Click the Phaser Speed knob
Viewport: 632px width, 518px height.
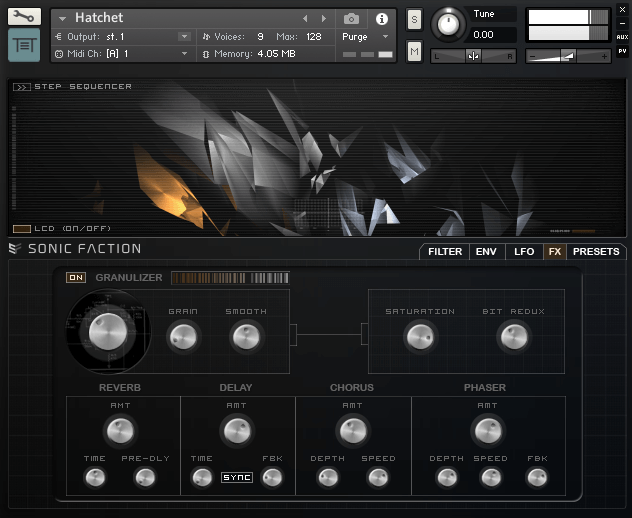pyautogui.click(x=491, y=477)
